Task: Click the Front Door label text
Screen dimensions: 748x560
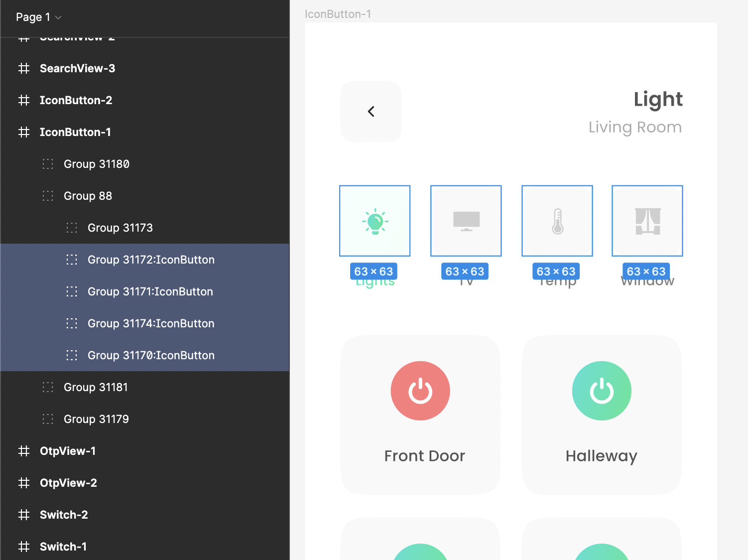Action: click(x=425, y=456)
